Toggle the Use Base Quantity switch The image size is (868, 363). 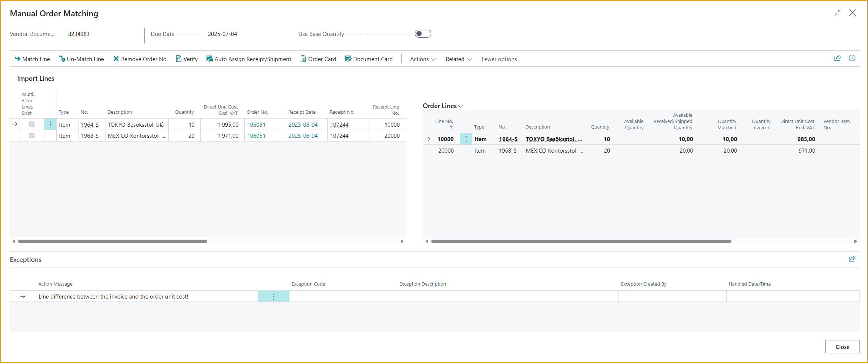pos(423,34)
